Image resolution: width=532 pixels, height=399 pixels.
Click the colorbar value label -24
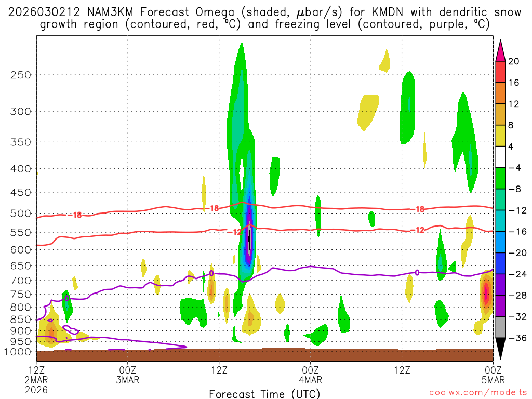pos(517,274)
